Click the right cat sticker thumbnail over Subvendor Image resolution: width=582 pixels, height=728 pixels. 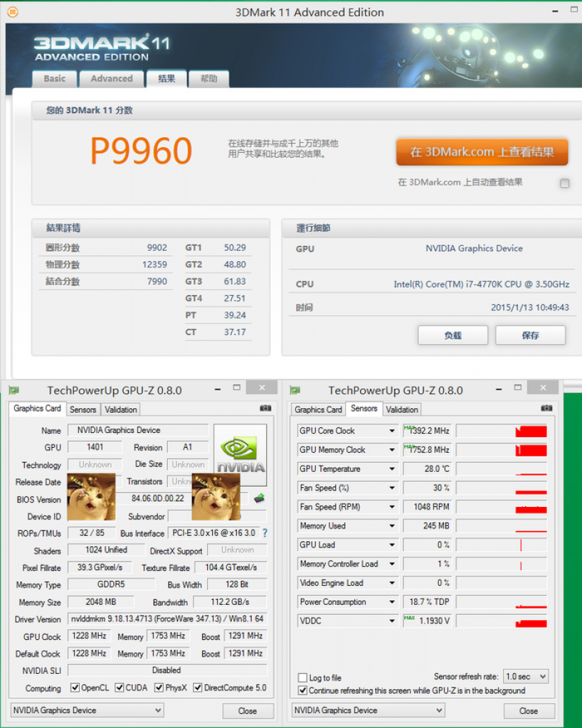[216, 497]
